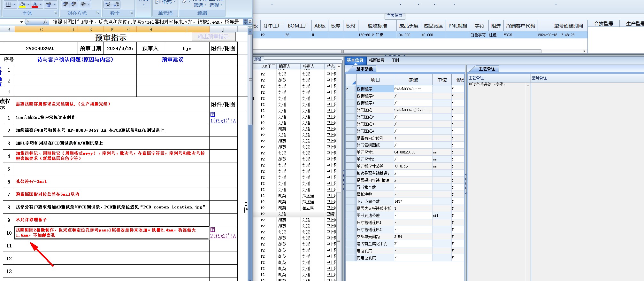
Task: Click the 84.00X20.00 单元尺寸1 value
Action: (x=413, y=152)
